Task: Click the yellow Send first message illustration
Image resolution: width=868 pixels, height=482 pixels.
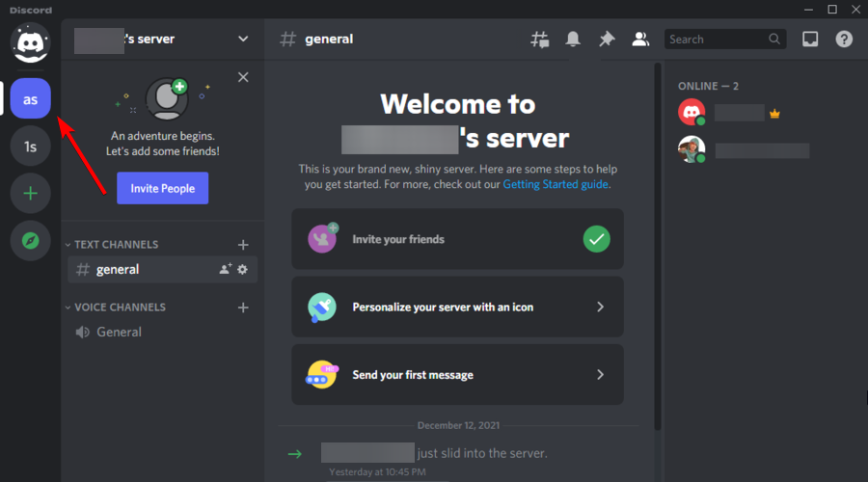Action: point(321,375)
